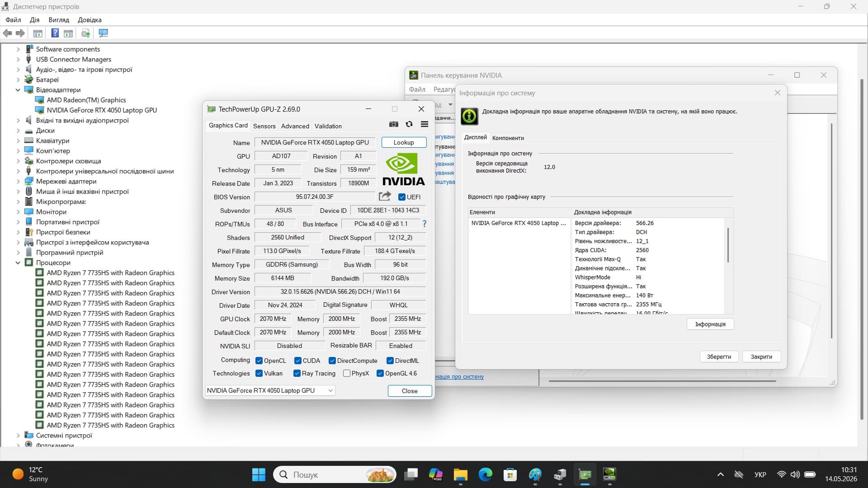Click the BIOS share/export arrow icon
This screenshot has width=868, height=488.
[x=385, y=196]
